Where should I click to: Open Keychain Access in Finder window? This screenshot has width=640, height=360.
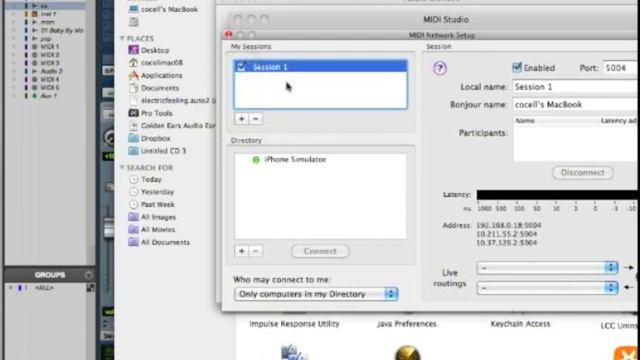(520, 324)
